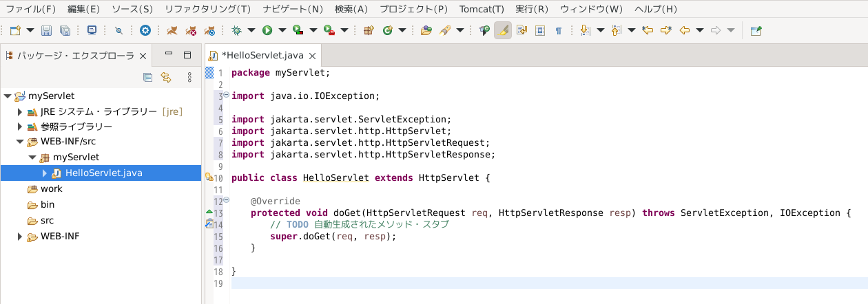Start Tomcat with the cat icon
This screenshot has width=868, height=304.
tap(172, 30)
